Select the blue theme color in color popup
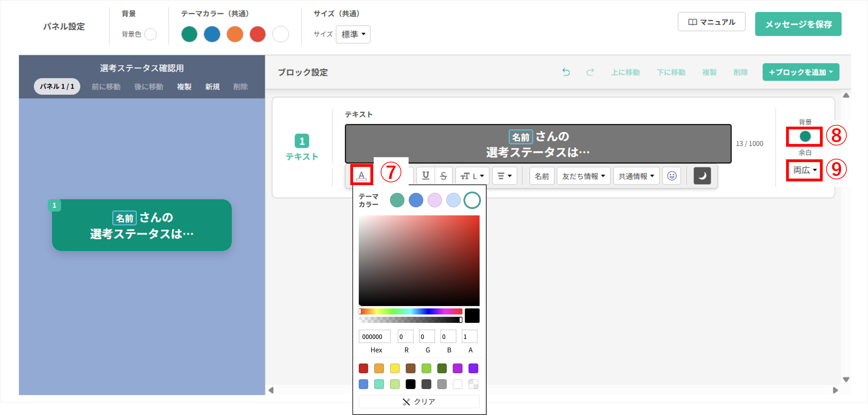 click(416, 200)
